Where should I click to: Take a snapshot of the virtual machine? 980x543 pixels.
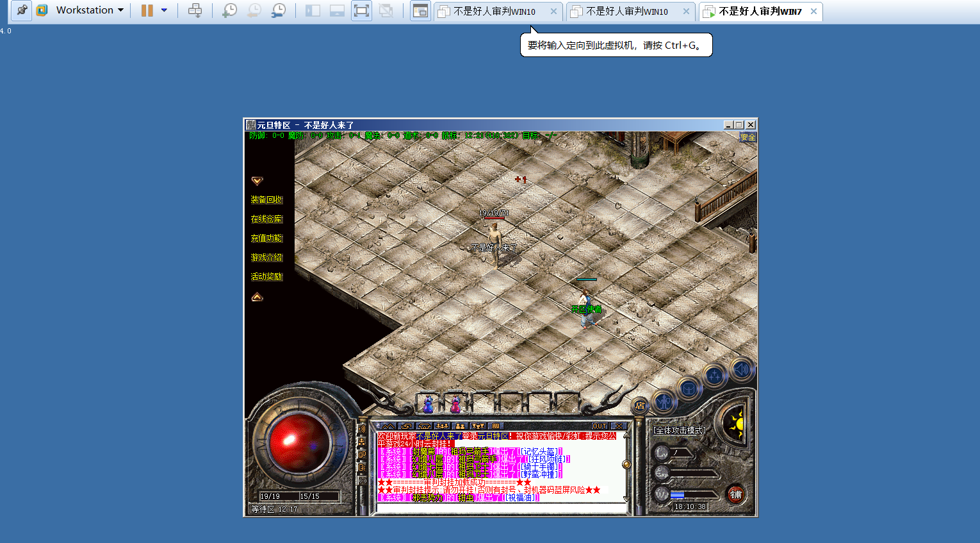pos(229,10)
